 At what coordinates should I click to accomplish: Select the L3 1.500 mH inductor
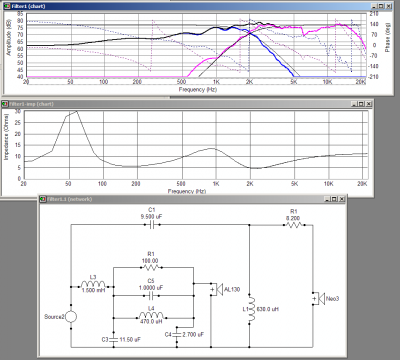coord(93,284)
